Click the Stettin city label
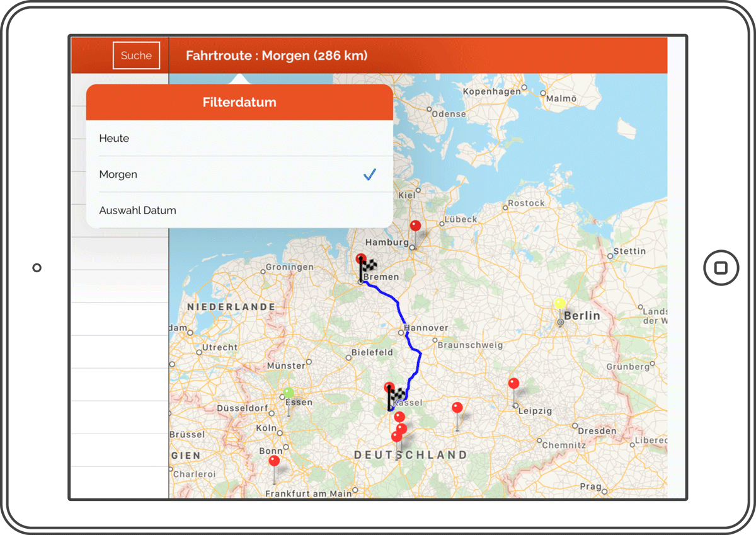This screenshot has height=535, width=756. [630, 251]
